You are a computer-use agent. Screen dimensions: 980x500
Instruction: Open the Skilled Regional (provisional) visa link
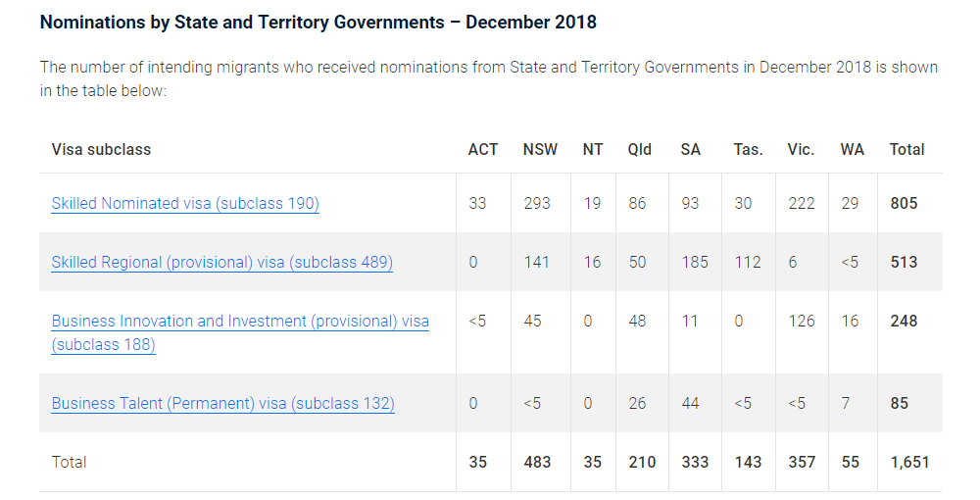(221, 263)
